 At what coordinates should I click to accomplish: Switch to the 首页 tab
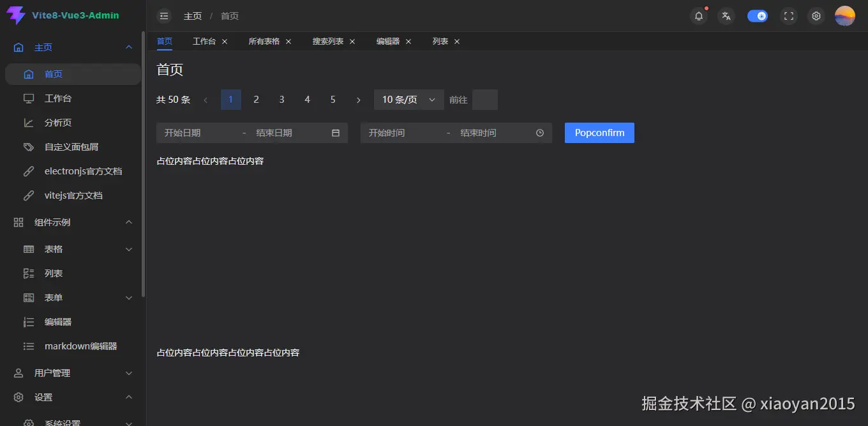tap(165, 42)
